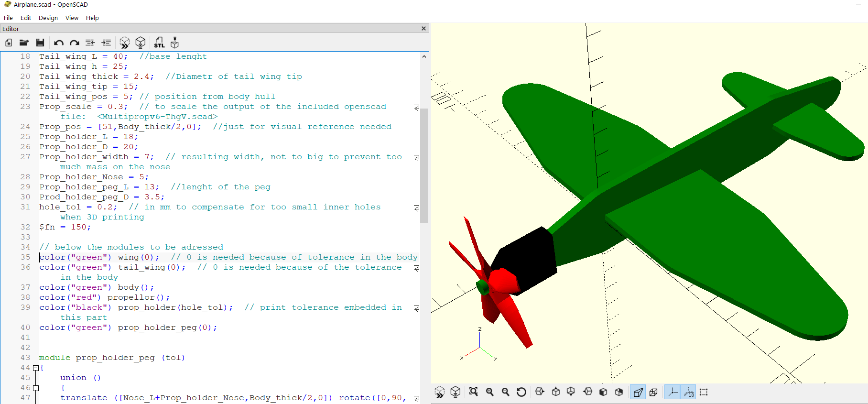Click the "hole_tol = 0.2;" assignment
The image size is (868, 404).
(x=78, y=207)
